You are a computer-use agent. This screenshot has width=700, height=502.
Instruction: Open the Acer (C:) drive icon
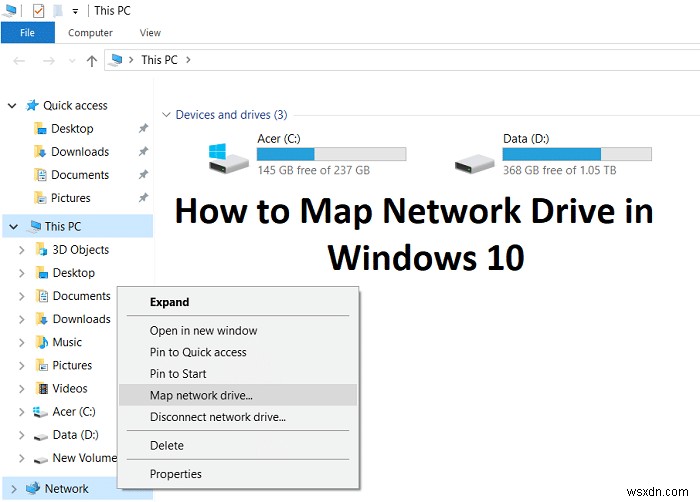coord(228,159)
